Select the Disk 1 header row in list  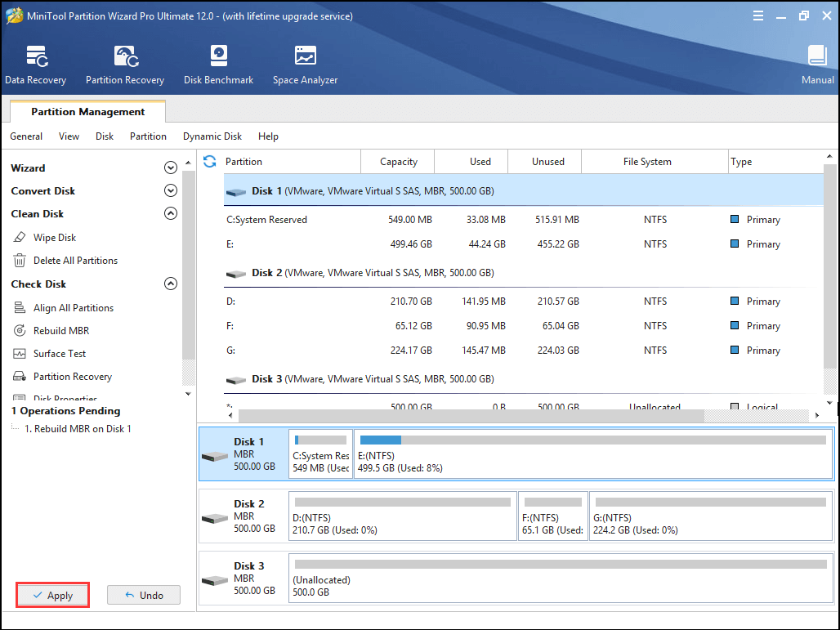(x=524, y=190)
